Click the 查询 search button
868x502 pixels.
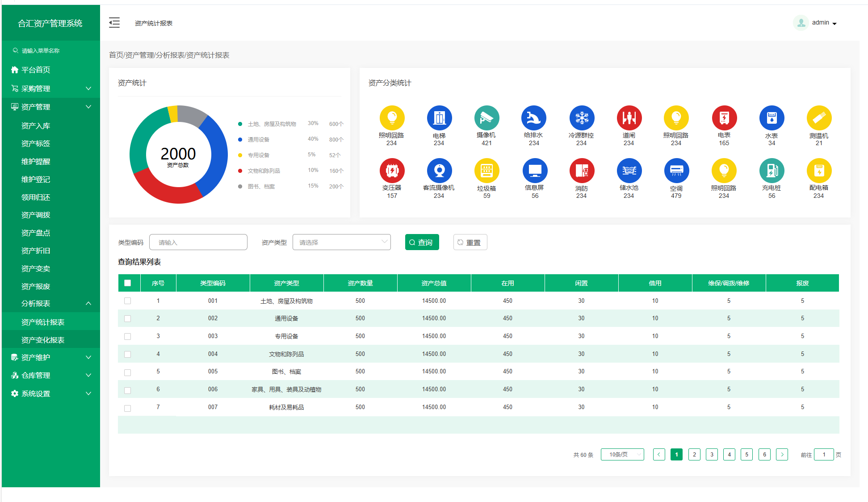click(x=422, y=242)
